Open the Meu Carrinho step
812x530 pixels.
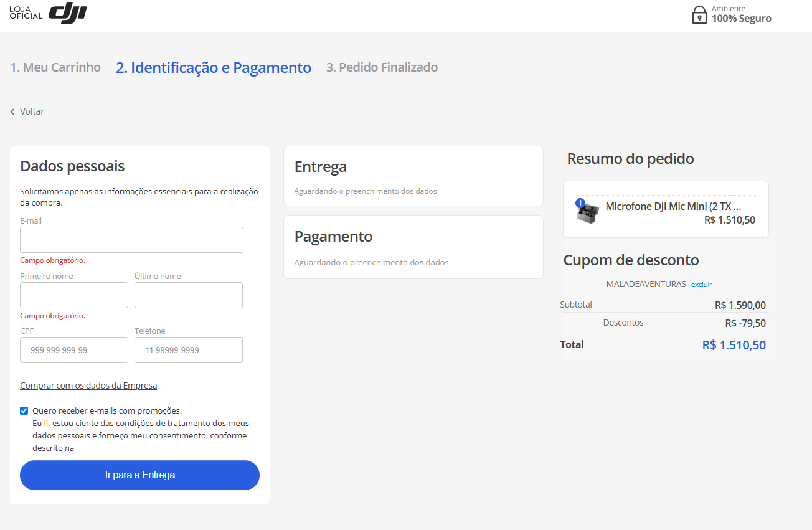coord(55,67)
